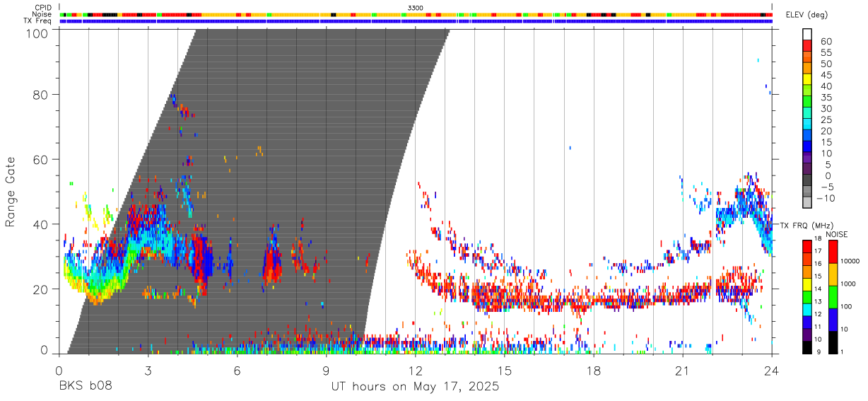Image resolution: width=868 pixels, height=401 pixels.
Task: Click the 6 tick on UT hours axis
Action: [x=237, y=371]
